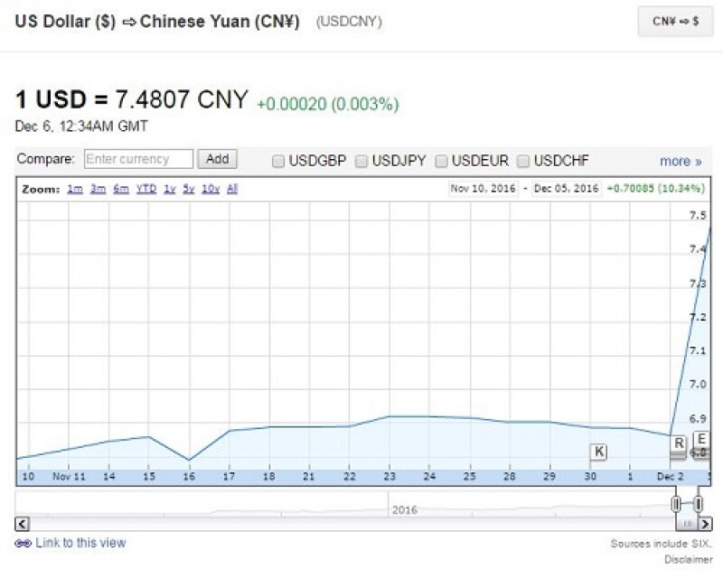Tick the USDCHF comparison checkbox

[523, 161]
